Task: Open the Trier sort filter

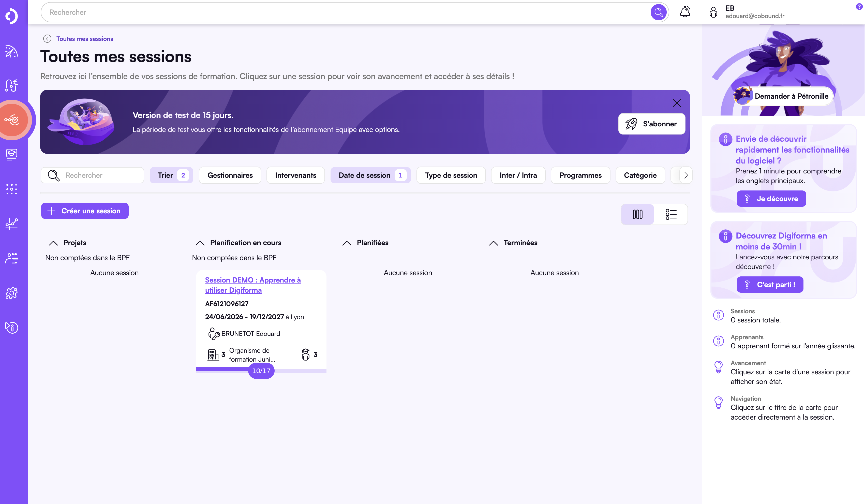Action: [x=171, y=175]
